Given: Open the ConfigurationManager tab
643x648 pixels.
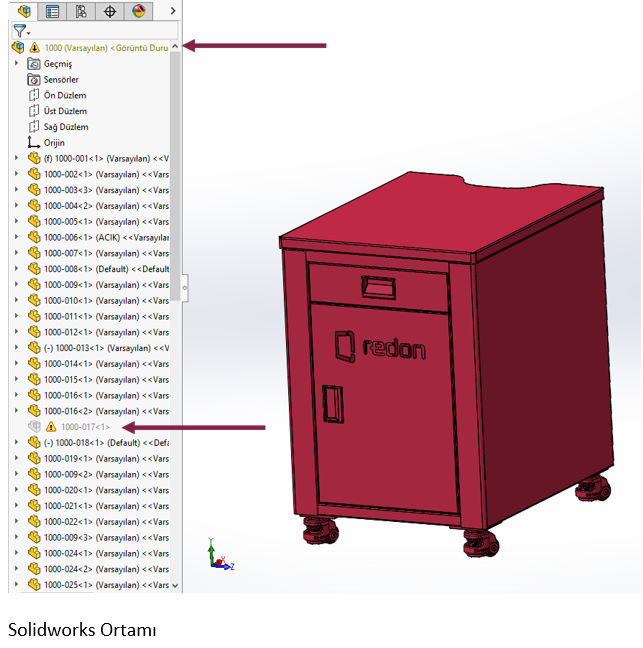Looking at the screenshot, I should [81, 12].
